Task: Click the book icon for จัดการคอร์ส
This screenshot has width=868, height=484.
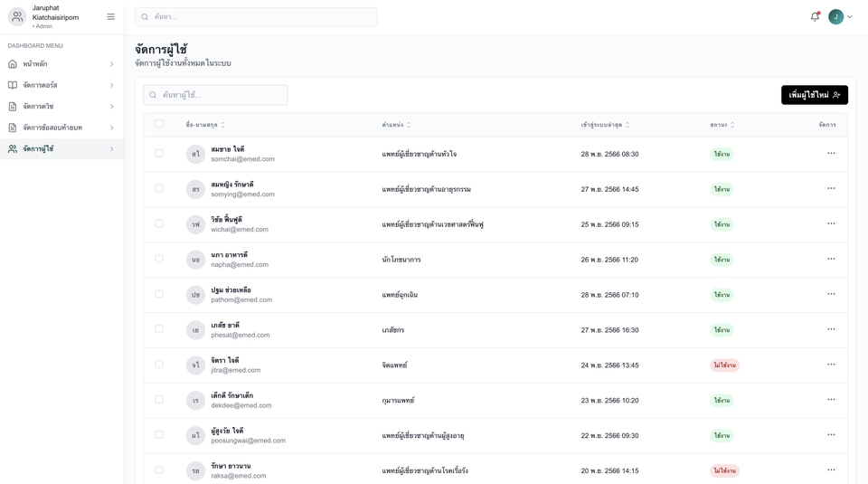Action: [x=13, y=85]
